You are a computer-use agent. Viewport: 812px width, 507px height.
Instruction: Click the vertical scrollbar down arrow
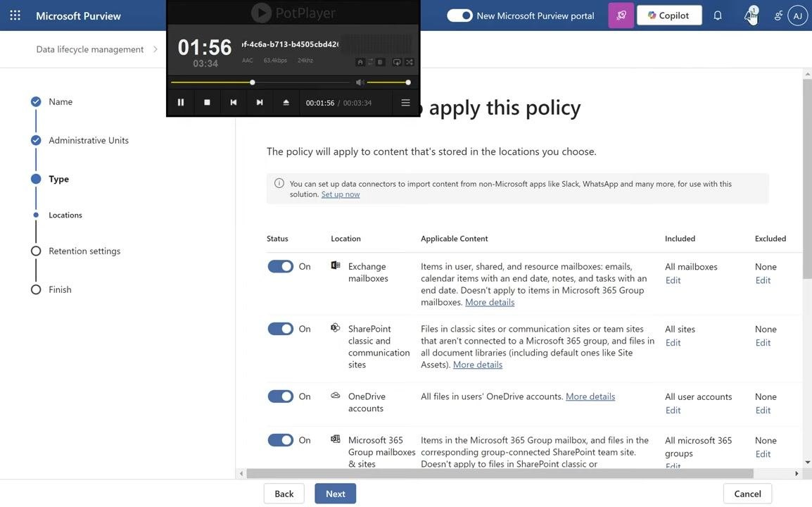pyautogui.click(x=807, y=462)
